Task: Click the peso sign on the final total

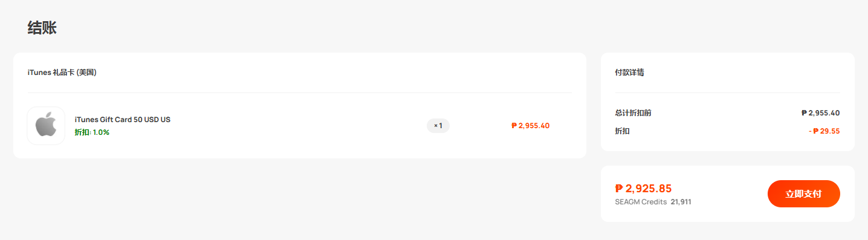Action: pos(619,189)
